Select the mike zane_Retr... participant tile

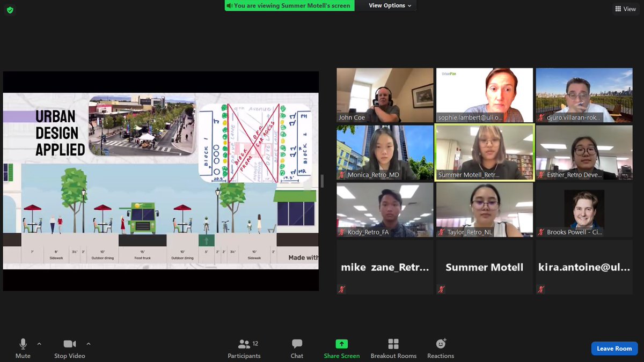coord(385,267)
